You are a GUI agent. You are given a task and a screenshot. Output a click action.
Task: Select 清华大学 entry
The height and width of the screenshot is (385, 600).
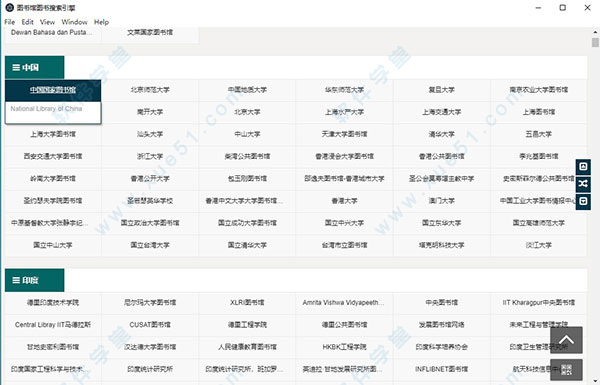pos(442,134)
